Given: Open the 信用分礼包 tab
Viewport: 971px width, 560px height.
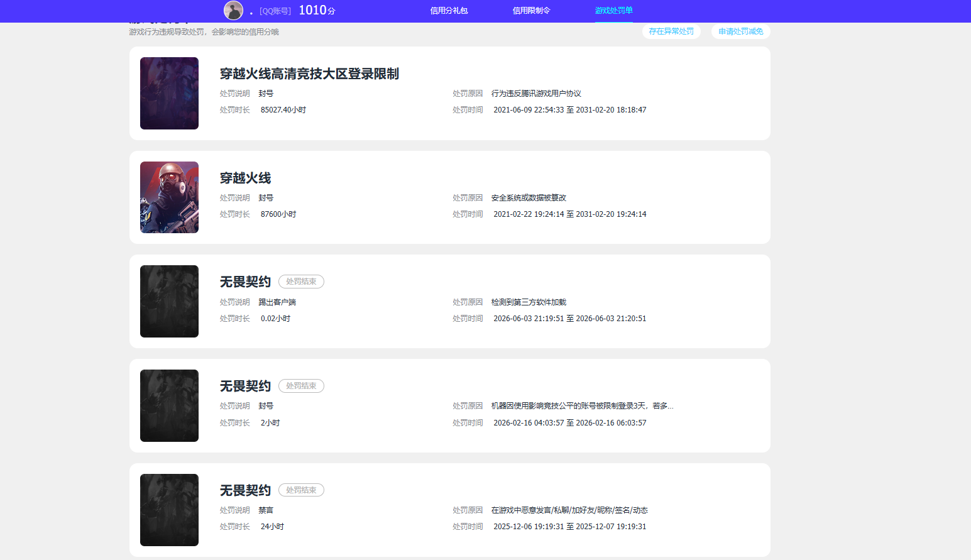Looking at the screenshot, I should pyautogui.click(x=449, y=11).
